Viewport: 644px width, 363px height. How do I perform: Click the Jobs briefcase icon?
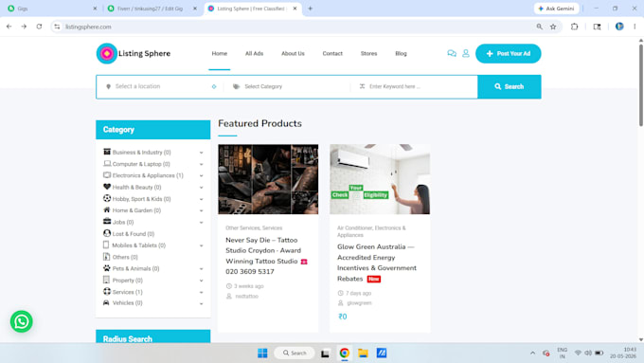point(107,222)
